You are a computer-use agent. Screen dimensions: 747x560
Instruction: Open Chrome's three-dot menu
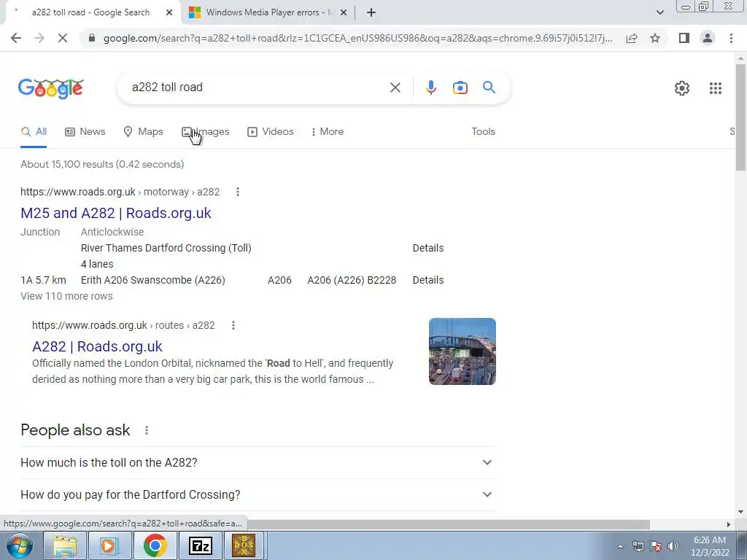click(731, 38)
